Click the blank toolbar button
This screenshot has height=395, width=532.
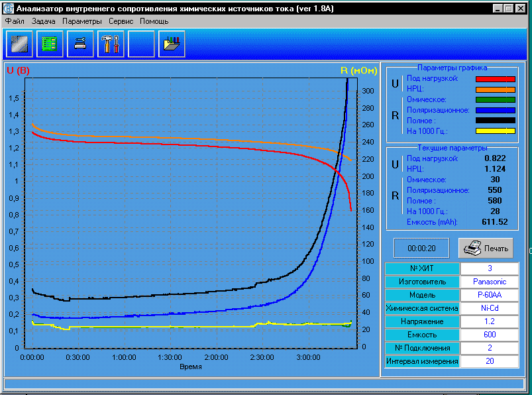point(141,44)
